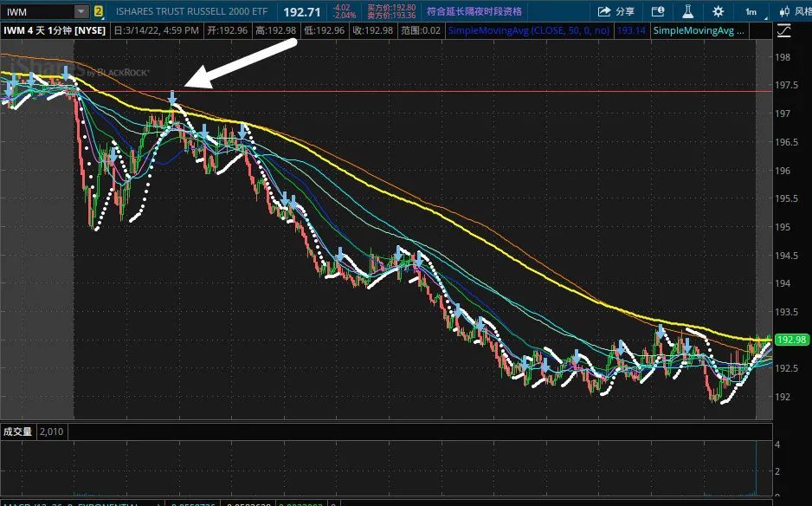Click the date label 3/14/22, 4:59 PM
The image size is (812, 506).
pyautogui.click(x=156, y=30)
